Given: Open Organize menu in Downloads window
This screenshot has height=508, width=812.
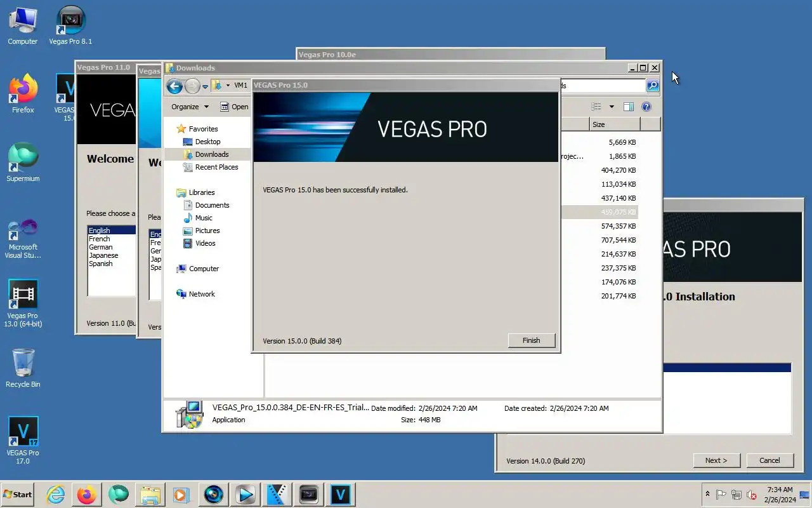Looking at the screenshot, I should pos(190,107).
